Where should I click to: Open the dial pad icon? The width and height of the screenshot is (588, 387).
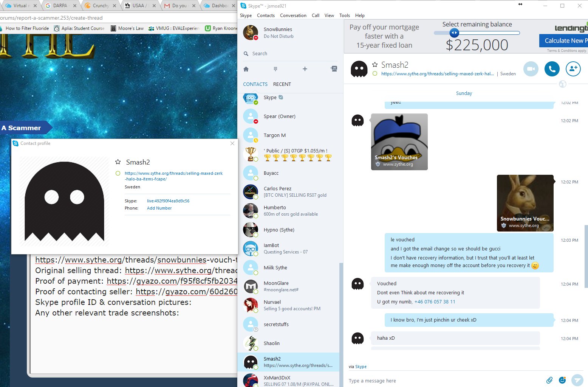pyautogui.click(x=275, y=69)
